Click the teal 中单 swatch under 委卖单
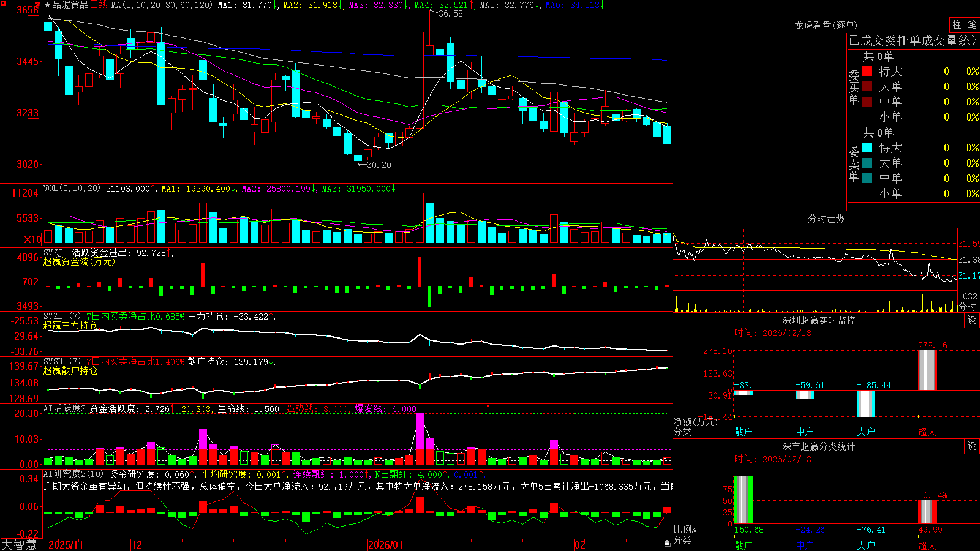The image size is (980, 551). pos(867,178)
